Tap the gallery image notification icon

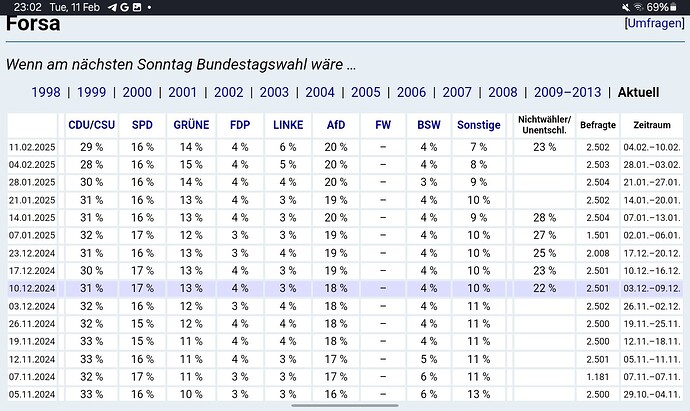point(137,7)
